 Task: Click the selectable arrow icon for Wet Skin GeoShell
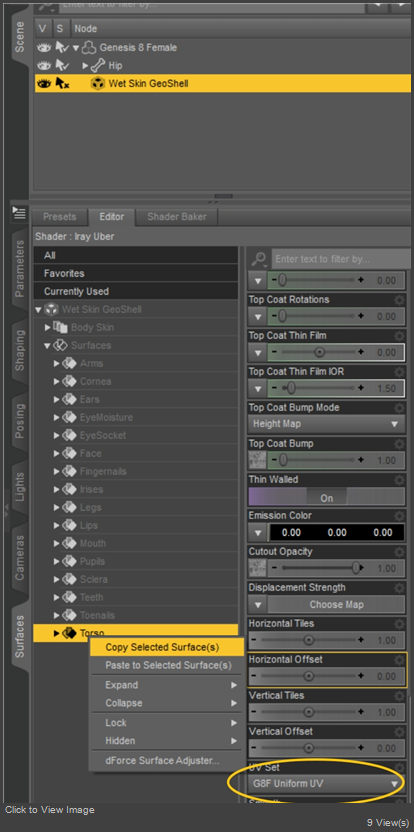[x=62, y=83]
